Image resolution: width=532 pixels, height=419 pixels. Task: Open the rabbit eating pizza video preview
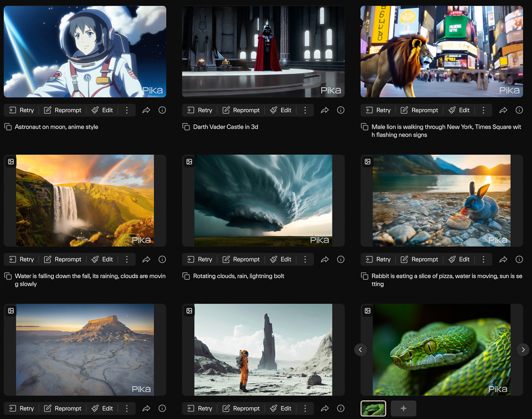[442, 200]
